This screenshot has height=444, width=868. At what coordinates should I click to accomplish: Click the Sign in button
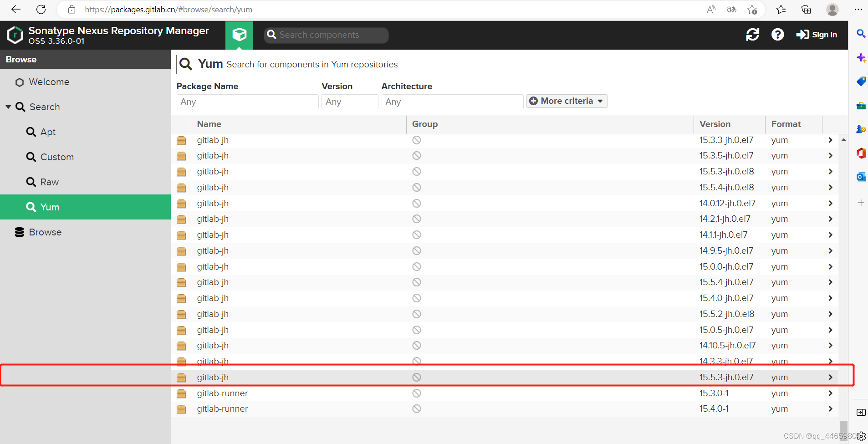pos(817,35)
